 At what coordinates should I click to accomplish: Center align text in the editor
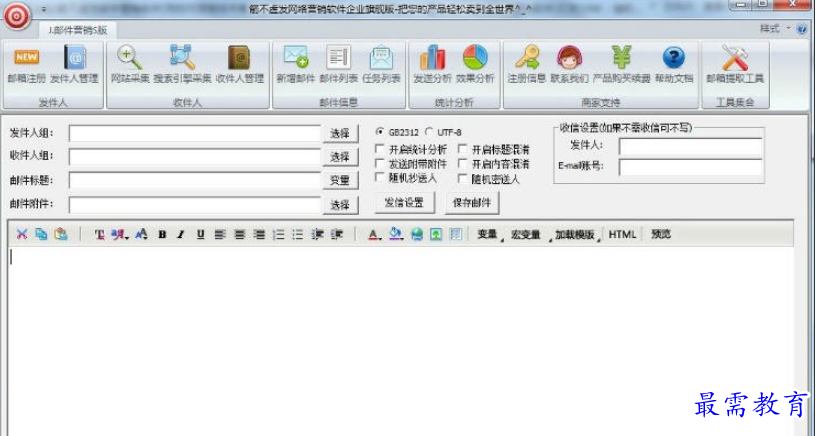coord(239,235)
